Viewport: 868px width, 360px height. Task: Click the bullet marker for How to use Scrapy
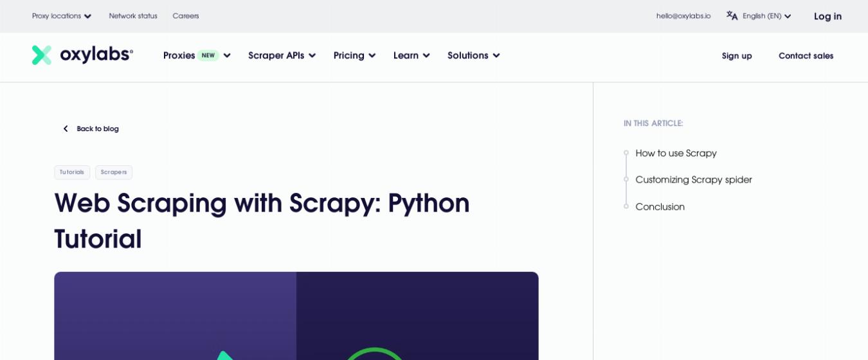click(626, 153)
